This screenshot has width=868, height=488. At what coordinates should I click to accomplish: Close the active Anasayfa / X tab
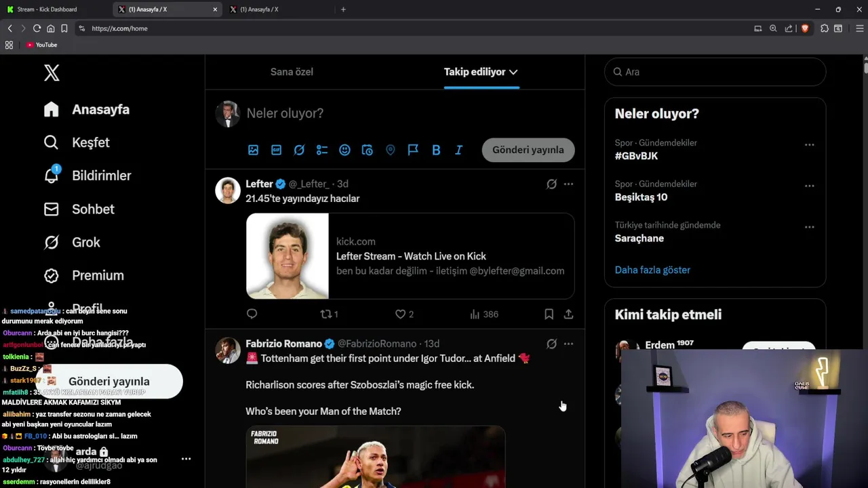pos(215,9)
